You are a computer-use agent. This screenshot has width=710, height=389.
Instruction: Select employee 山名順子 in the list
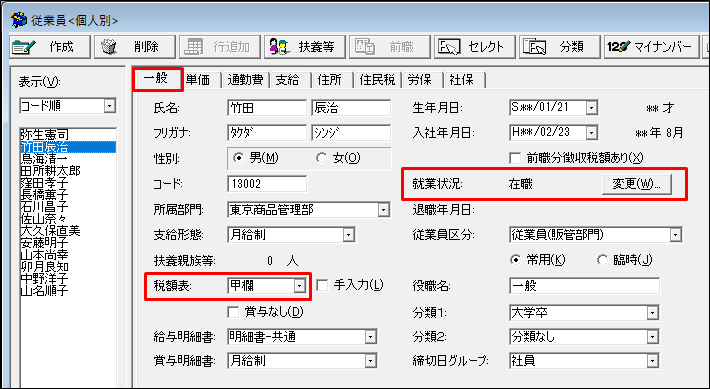[x=68, y=291]
